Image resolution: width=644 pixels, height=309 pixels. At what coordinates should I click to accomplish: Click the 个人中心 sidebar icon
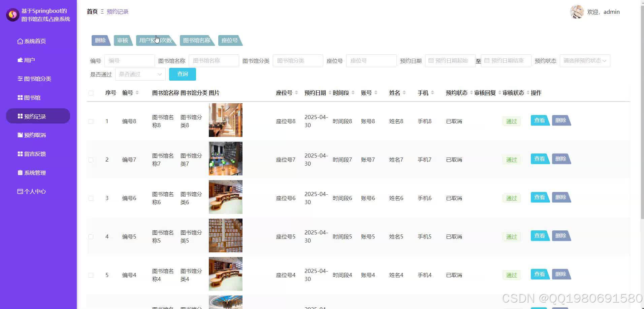pos(20,191)
